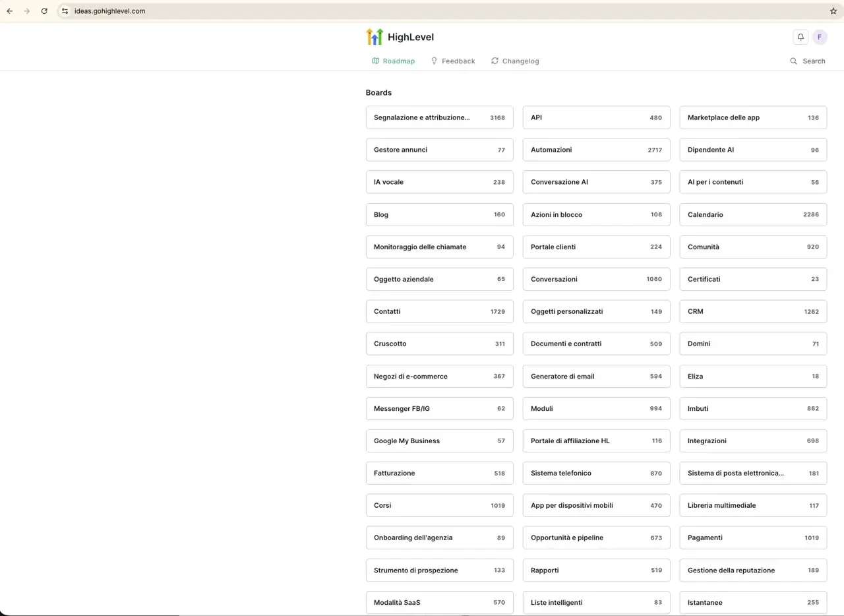The image size is (844, 616).
Task: Select the Gestione della reputazione board
Action: tap(753, 570)
